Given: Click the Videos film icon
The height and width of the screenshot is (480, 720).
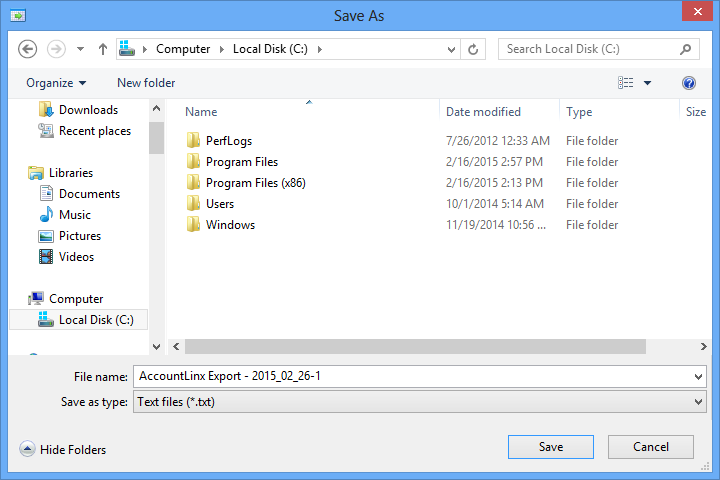Looking at the screenshot, I should (x=46, y=257).
